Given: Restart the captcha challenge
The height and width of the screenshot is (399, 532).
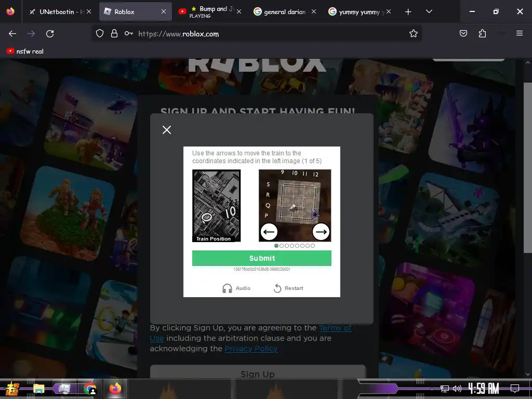Looking at the screenshot, I should coord(288,288).
